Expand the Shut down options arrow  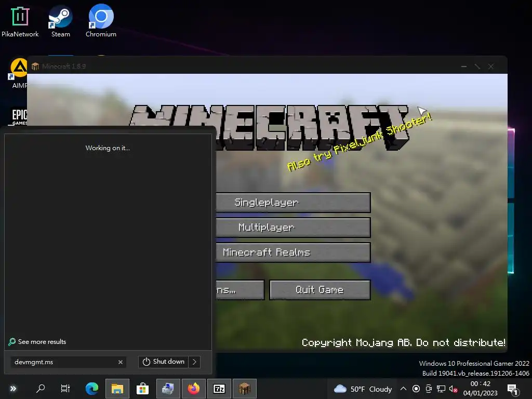coord(194,362)
